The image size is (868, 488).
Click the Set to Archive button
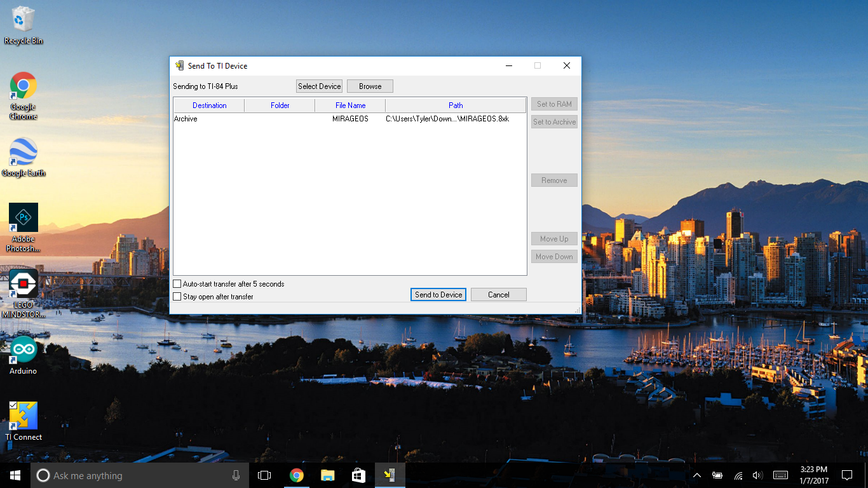tap(554, 122)
